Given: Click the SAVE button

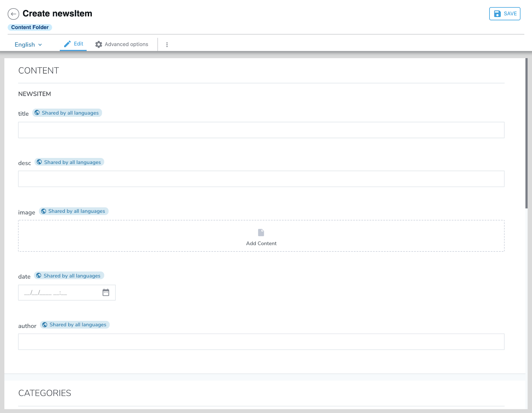Looking at the screenshot, I should pos(505,14).
